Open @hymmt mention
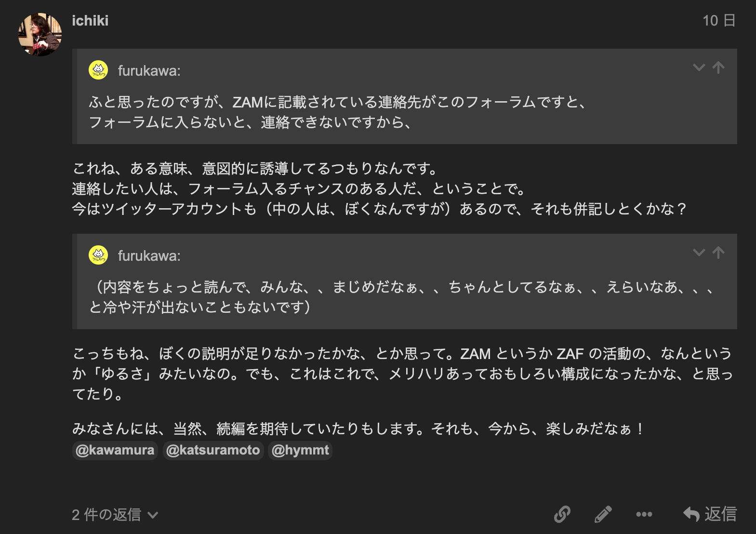Viewport: 756px width, 534px height. pyautogui.click(x=300, y=450)
